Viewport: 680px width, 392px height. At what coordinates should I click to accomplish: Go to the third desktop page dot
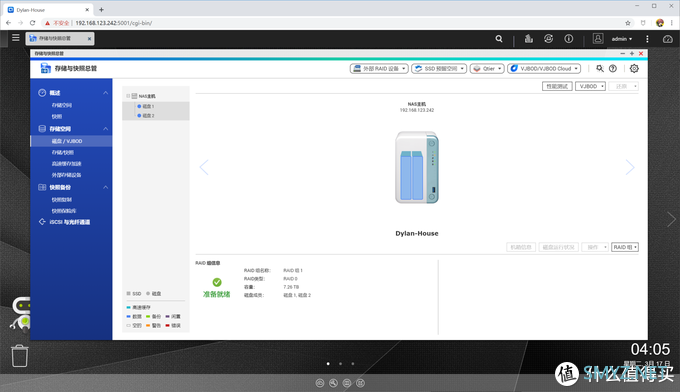pyautogui.click(x=353, y=364)
